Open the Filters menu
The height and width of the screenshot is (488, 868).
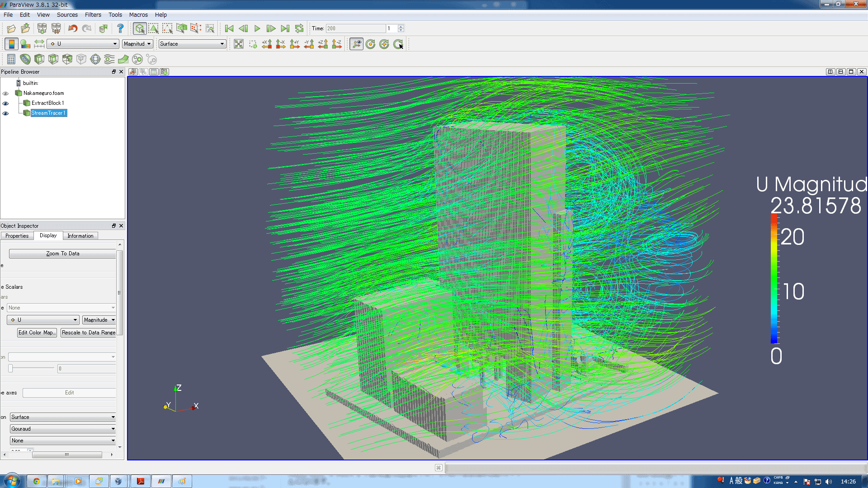[x=93, y=15]
